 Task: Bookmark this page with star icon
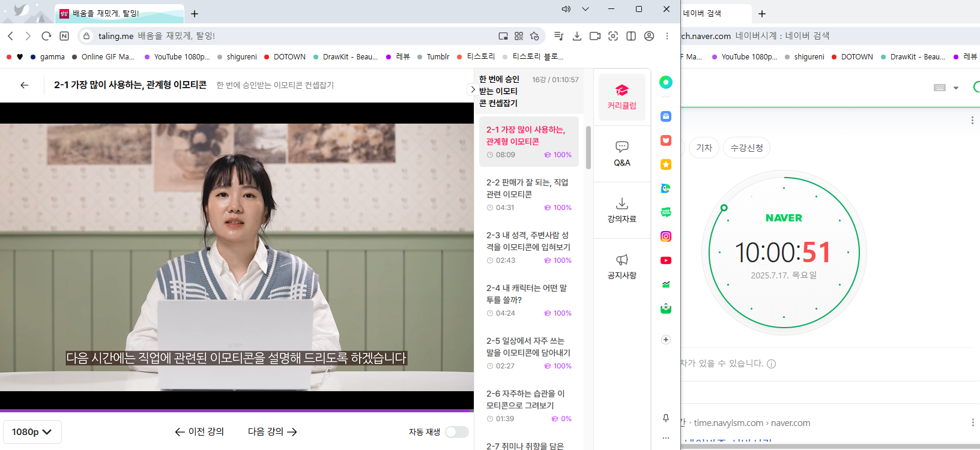click(x=534, y=36)
